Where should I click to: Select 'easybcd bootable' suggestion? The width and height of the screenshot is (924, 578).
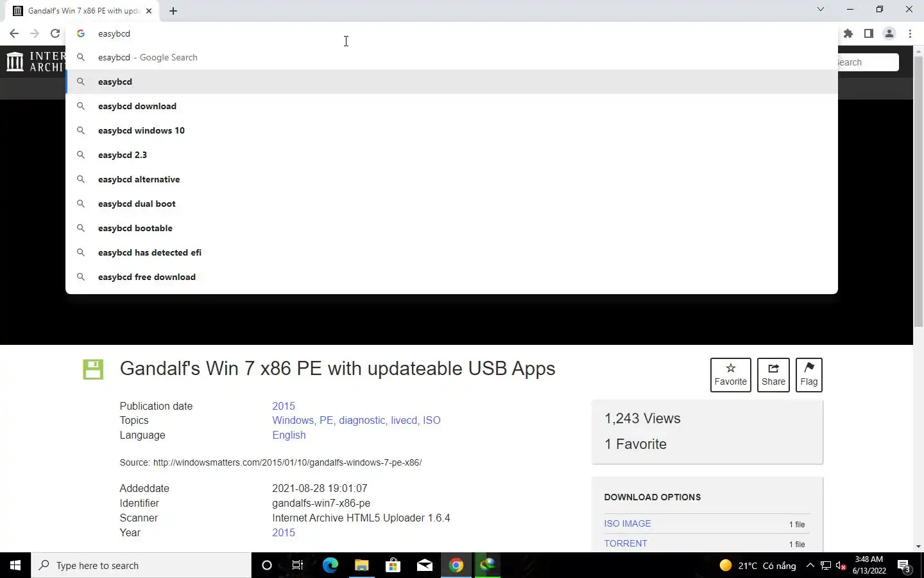452,228
